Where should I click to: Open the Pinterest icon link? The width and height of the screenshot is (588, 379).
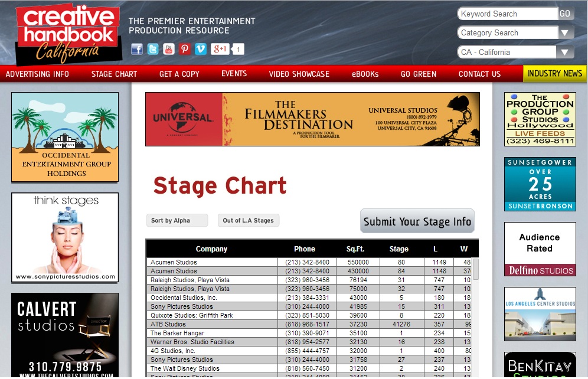pyautogui.click(x=185, y=49)
